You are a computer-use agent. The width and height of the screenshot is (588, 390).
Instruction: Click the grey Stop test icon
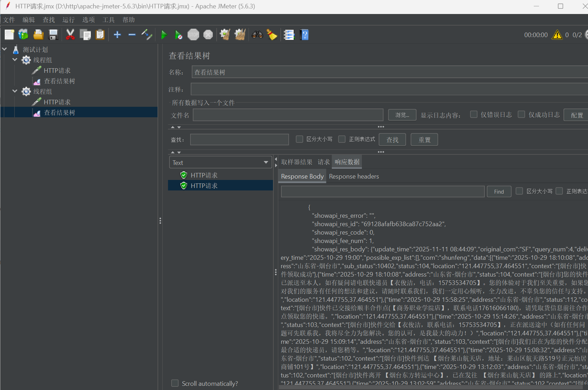point(193,35)
